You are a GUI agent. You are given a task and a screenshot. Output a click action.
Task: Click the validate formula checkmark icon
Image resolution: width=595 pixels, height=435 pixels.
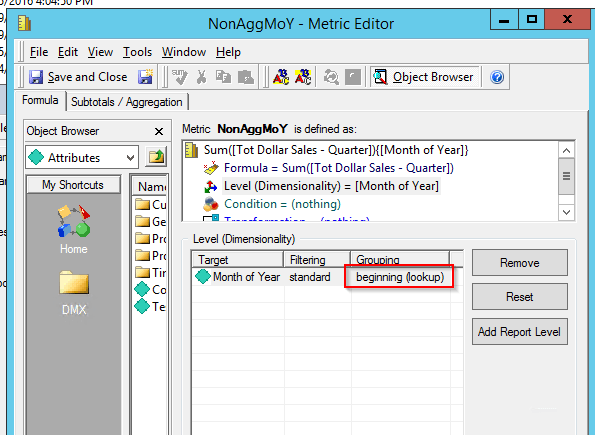[x=179, y=77]
